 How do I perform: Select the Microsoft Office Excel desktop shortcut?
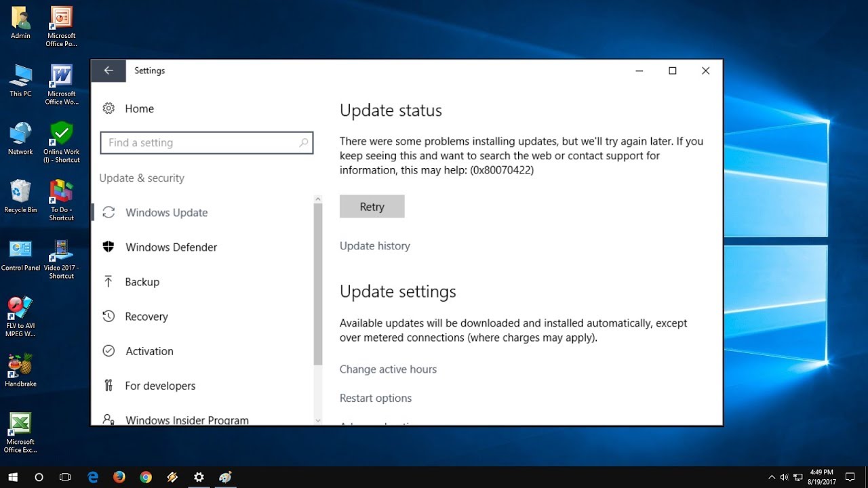pyautogui.click(x=20, y=433)
